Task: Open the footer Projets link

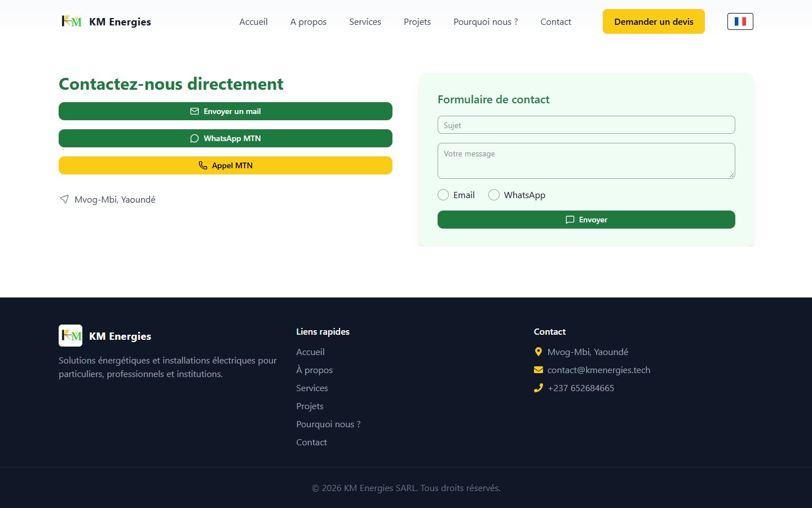Action: 310,406
